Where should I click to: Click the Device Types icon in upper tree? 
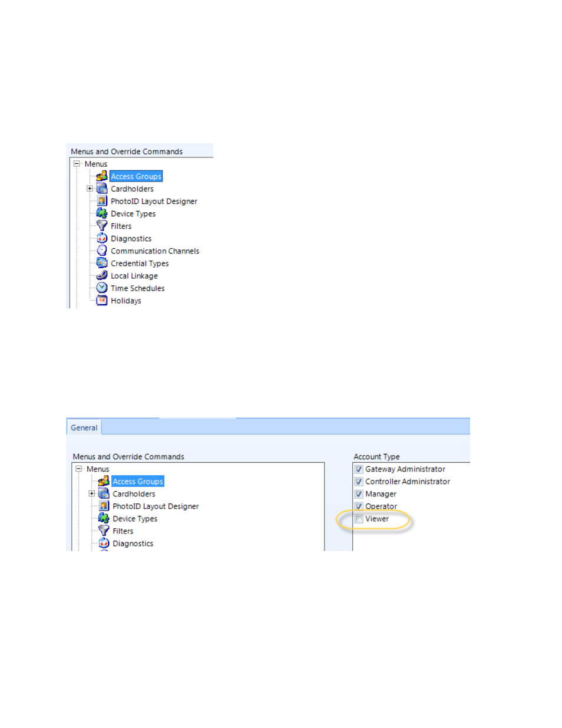pos(102,213)
